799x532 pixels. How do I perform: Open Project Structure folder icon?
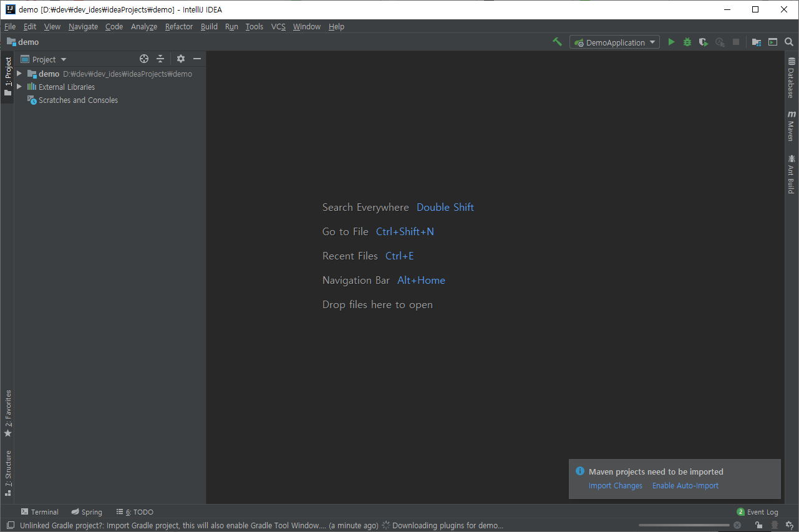coord(757,42)
